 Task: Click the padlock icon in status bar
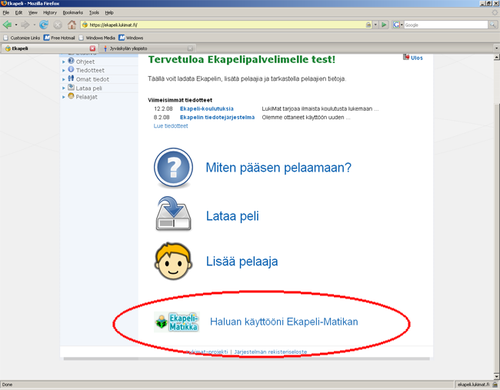(495, 384)
